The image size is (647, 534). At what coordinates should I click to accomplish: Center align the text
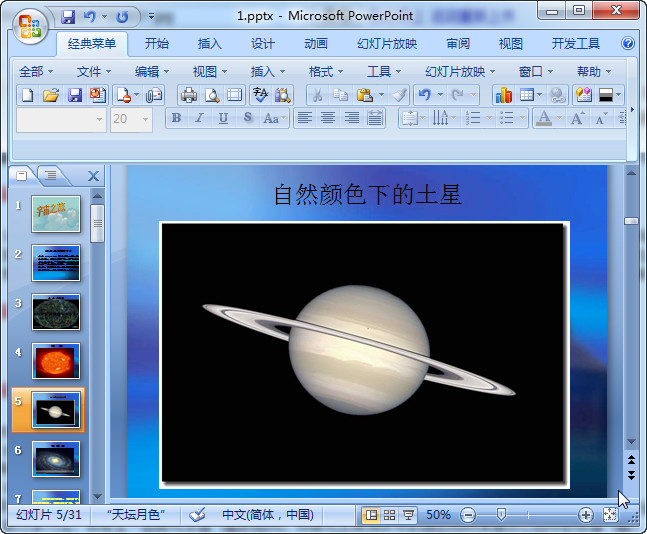click(328, 118)
